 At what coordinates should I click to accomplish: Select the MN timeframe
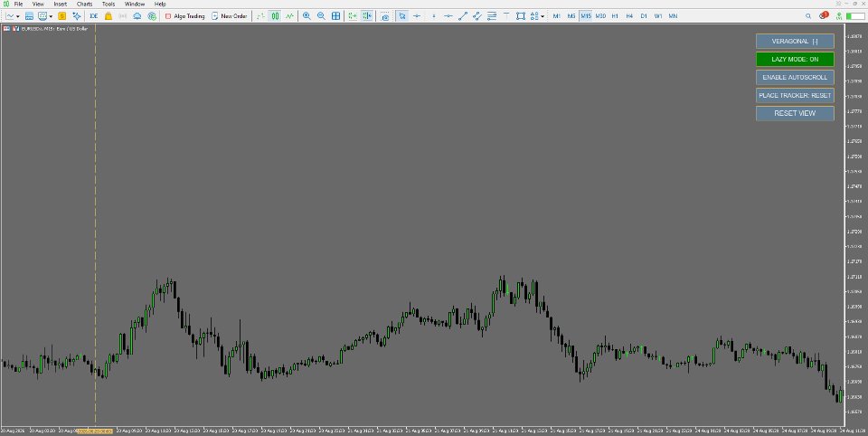click(673, 16)
